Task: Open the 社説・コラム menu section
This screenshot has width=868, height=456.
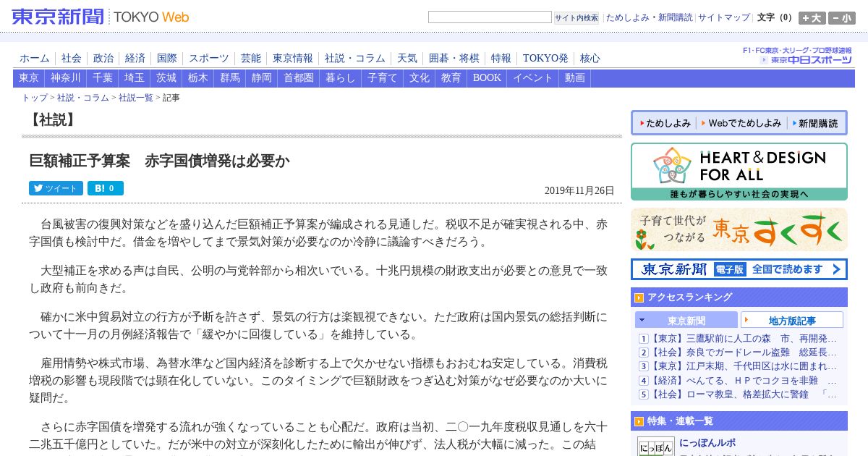Action: [355, 59]
